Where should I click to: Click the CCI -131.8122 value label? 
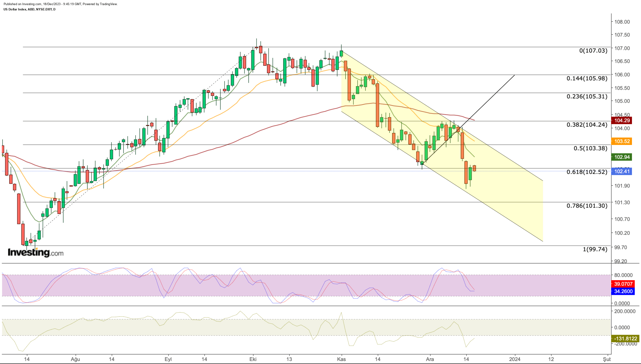(x=625, y=338)
